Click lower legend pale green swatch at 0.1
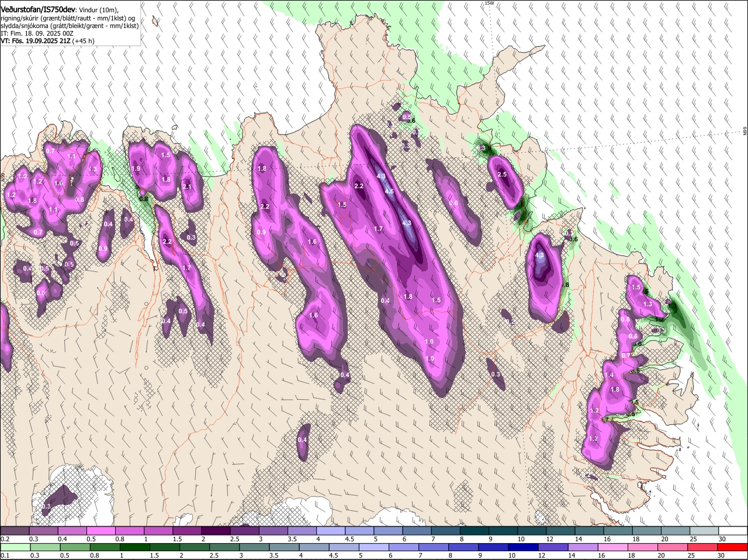748x560 pixels. coord(15,547)
